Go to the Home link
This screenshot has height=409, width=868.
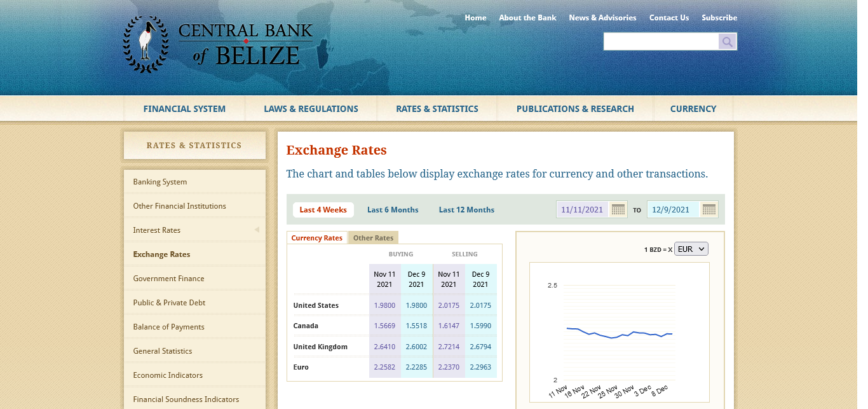475,18
